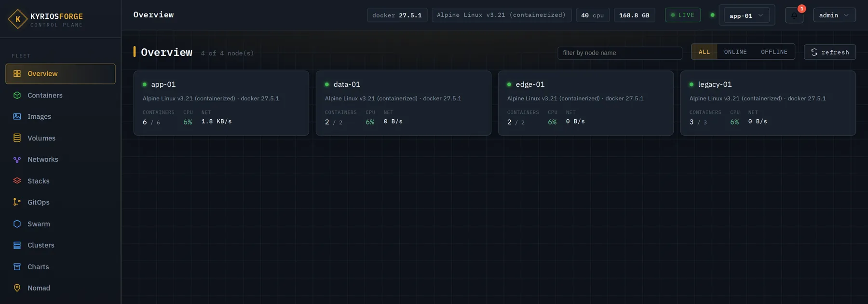Click the refresh arrows icon
This screenshot has width=868, height=304.
[814, 52]
